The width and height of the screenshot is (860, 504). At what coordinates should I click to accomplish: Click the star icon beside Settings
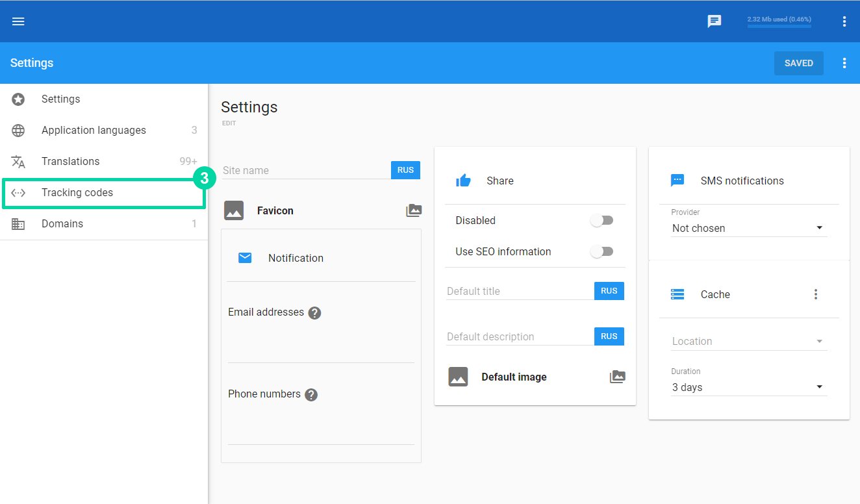[18, 99]
